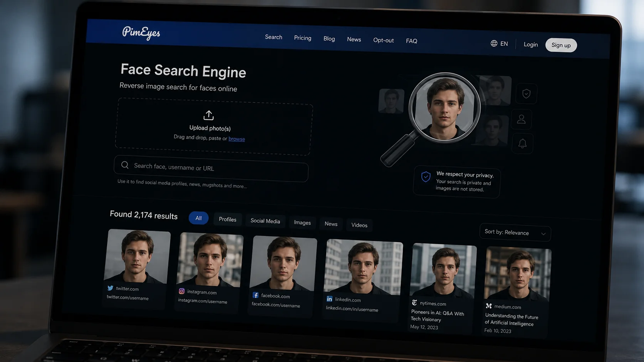Click the upload arrow icon
Viewport: 644px width, 362px height.
[208, 115]
